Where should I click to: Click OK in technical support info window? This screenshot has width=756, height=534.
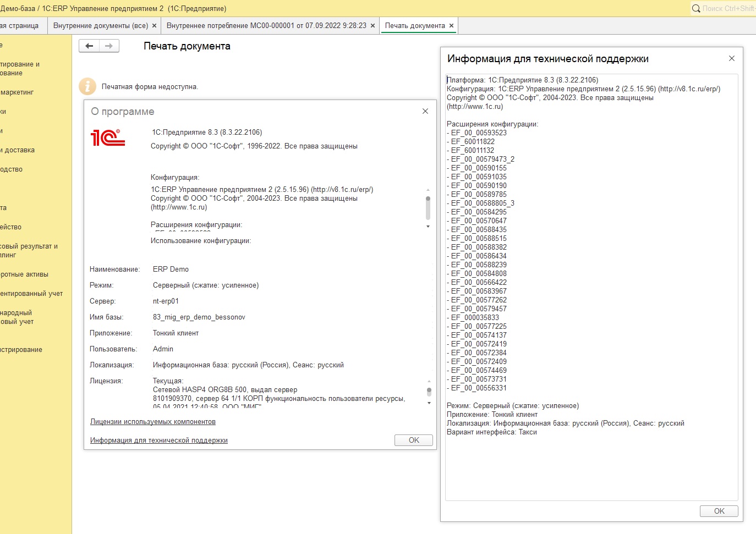(x=719, y=511)
